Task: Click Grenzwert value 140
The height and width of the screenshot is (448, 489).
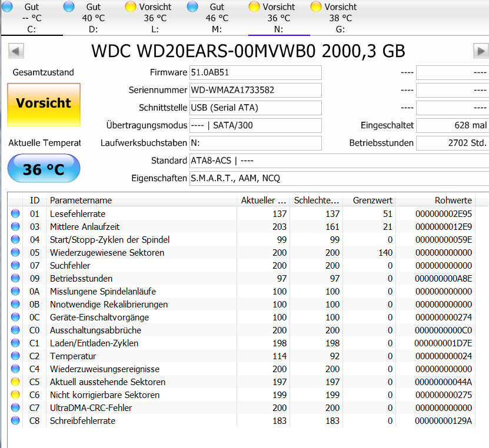Action: pyautogui.click(x=385, y=253)
